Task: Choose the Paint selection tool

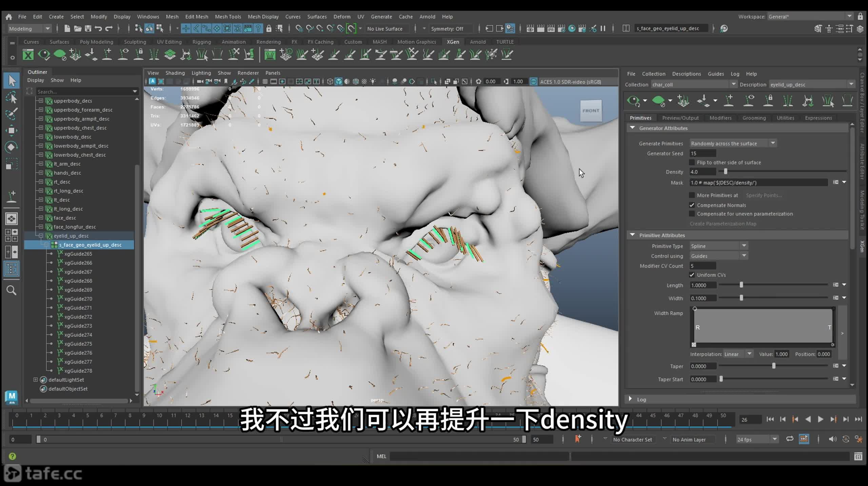Action: [12, 114]
